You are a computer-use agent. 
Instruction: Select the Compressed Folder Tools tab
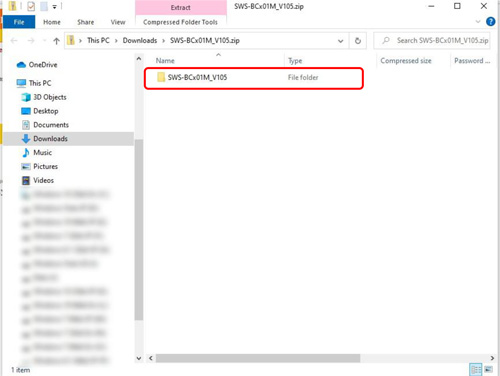180,22
